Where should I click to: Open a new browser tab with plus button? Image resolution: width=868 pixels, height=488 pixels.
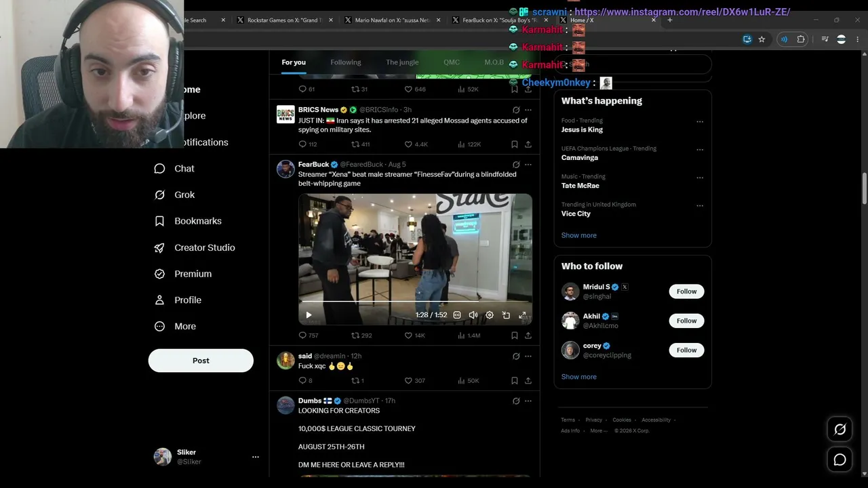tap(669, 20)
